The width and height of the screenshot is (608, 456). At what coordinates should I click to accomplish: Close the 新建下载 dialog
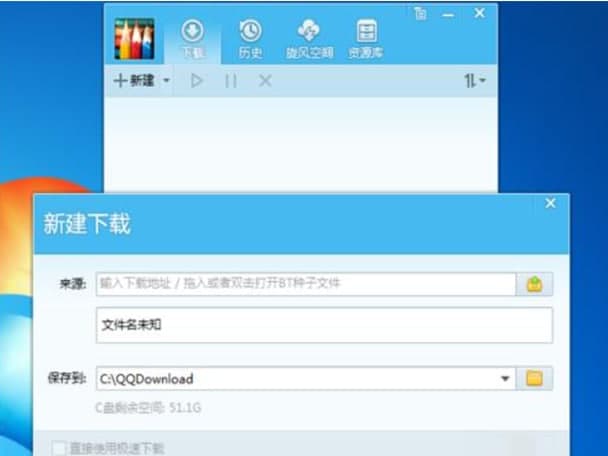coord(550,203)
